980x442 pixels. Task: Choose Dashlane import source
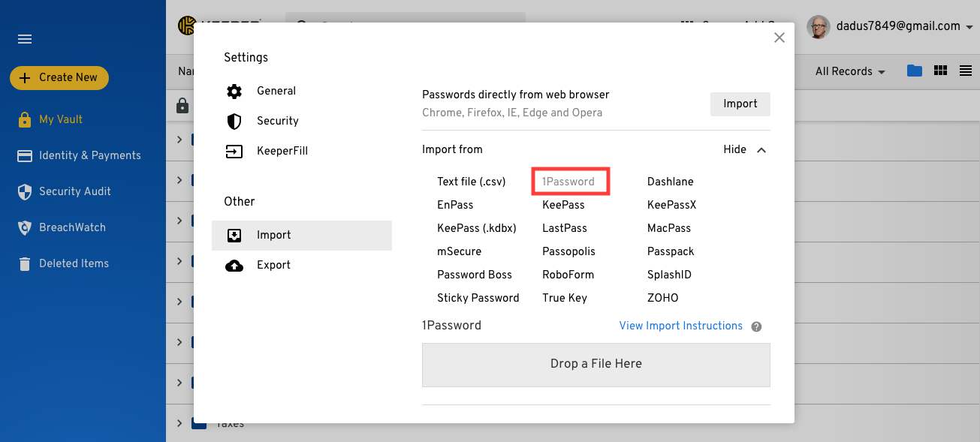(x=671, y=182)
